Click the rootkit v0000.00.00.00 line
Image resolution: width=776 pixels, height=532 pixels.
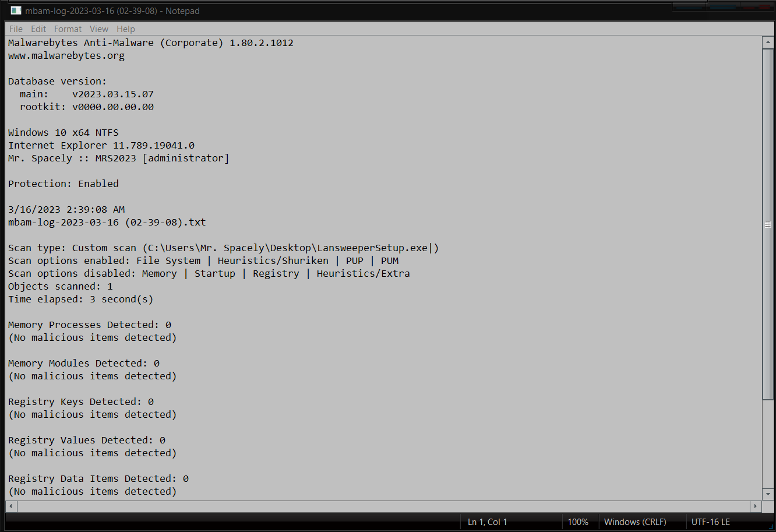coord(87,107)
